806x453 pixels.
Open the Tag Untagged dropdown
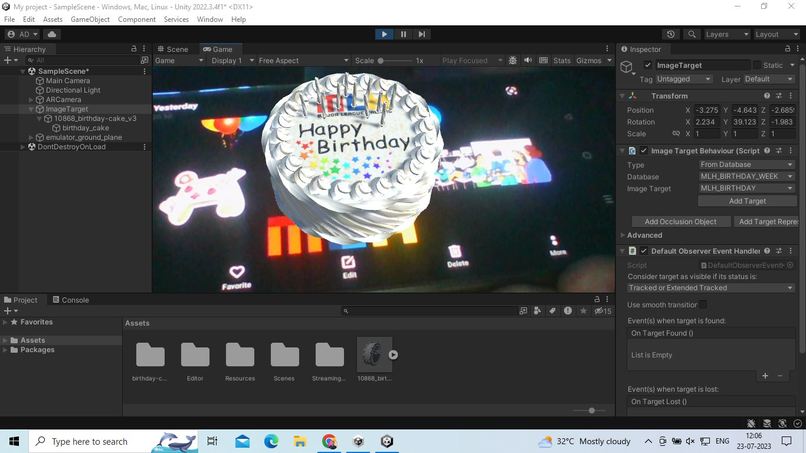point(684,79)
